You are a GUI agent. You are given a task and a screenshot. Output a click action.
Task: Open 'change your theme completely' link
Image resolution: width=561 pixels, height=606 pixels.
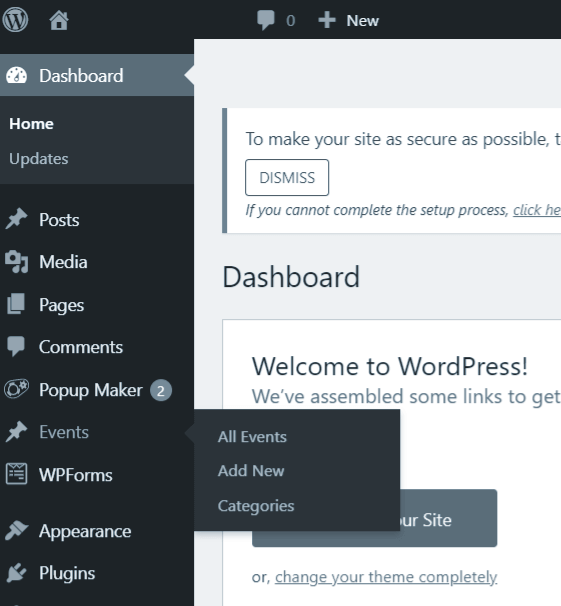(386, 577)
